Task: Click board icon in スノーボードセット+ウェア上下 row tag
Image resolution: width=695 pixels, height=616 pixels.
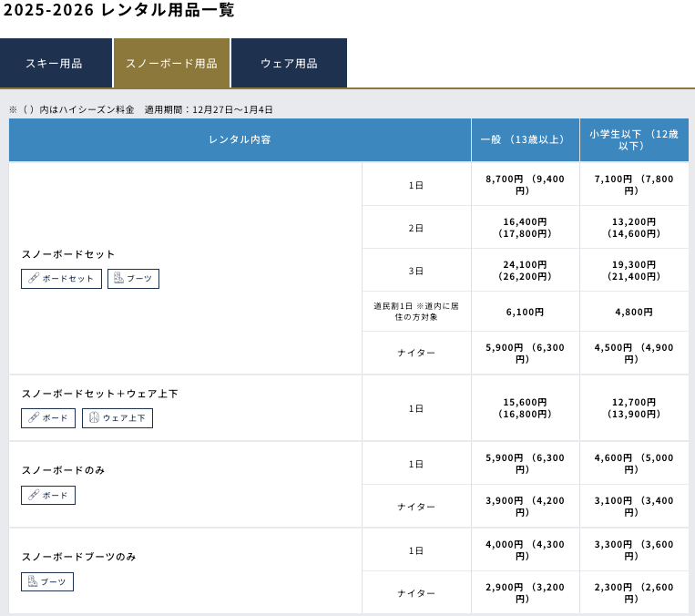Action: tap(34, 417)
